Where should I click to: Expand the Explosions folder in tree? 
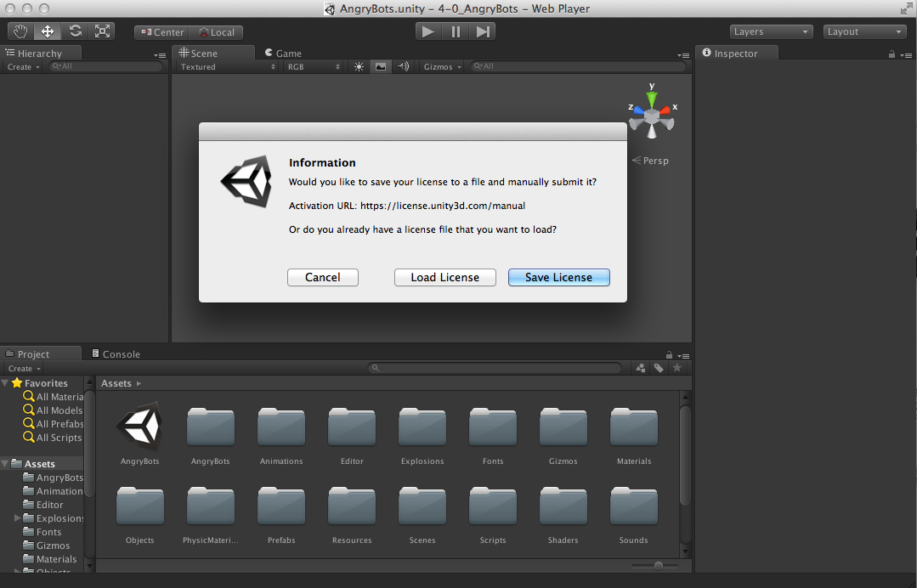pyautogui.click(x=17, y=517)
